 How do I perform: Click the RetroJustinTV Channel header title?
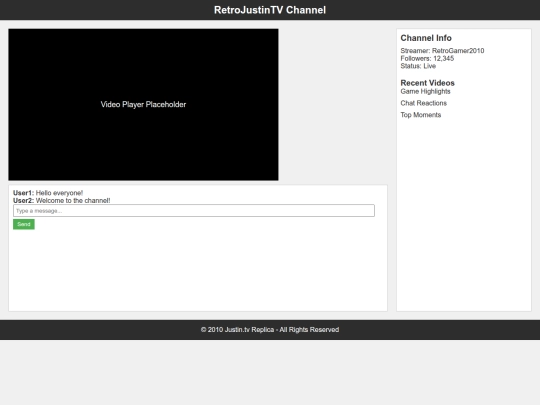click(270, 10)
